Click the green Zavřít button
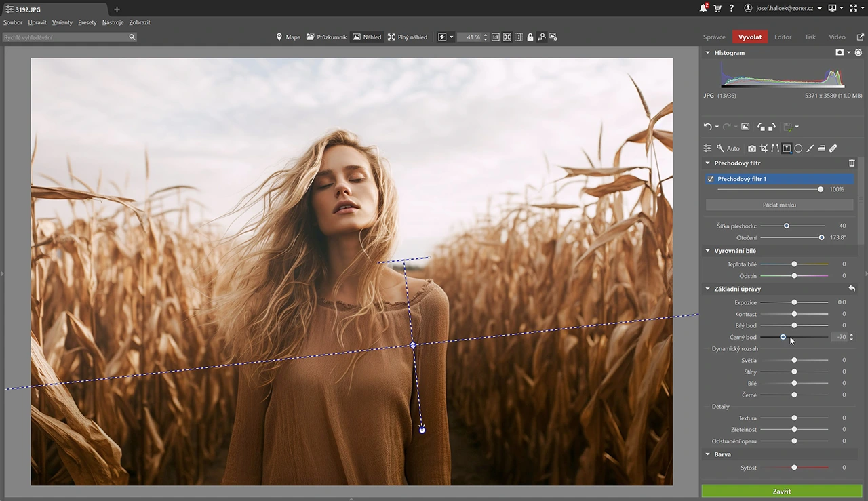Screen dimensions: 868x501 click(781, 491)
